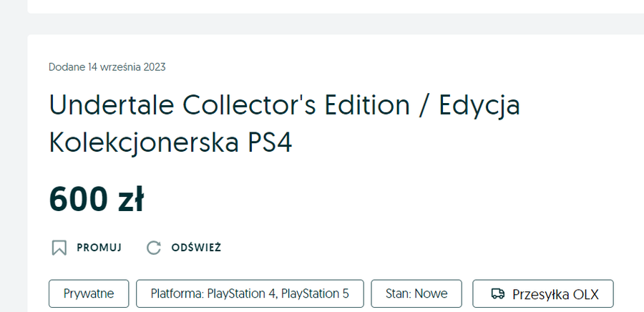Click the 600 price number
The image size is (644, 312).
coord(77,199)
